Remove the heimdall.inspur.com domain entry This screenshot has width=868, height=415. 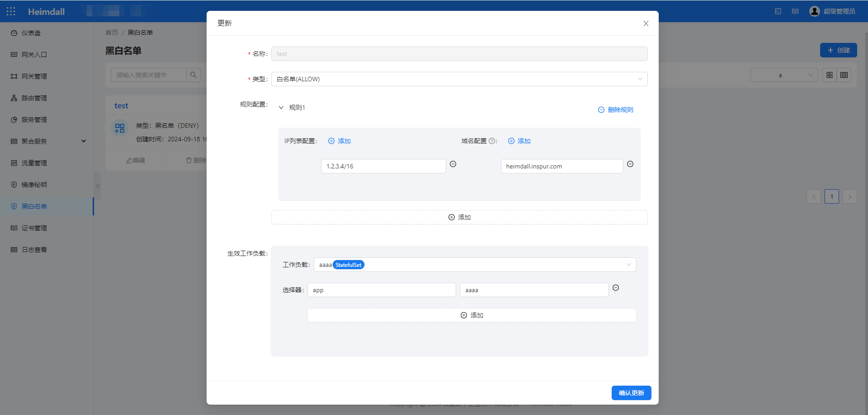tap(630, 164)
